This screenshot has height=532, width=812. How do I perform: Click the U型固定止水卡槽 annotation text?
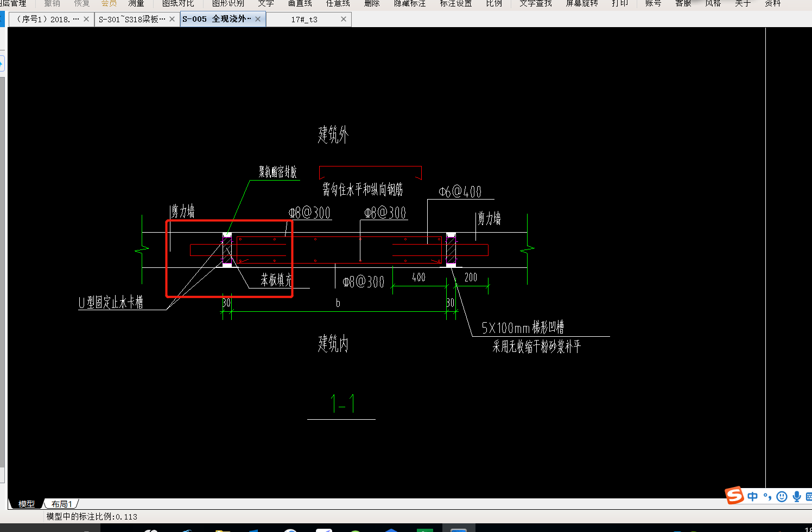[x=111, y=302]
